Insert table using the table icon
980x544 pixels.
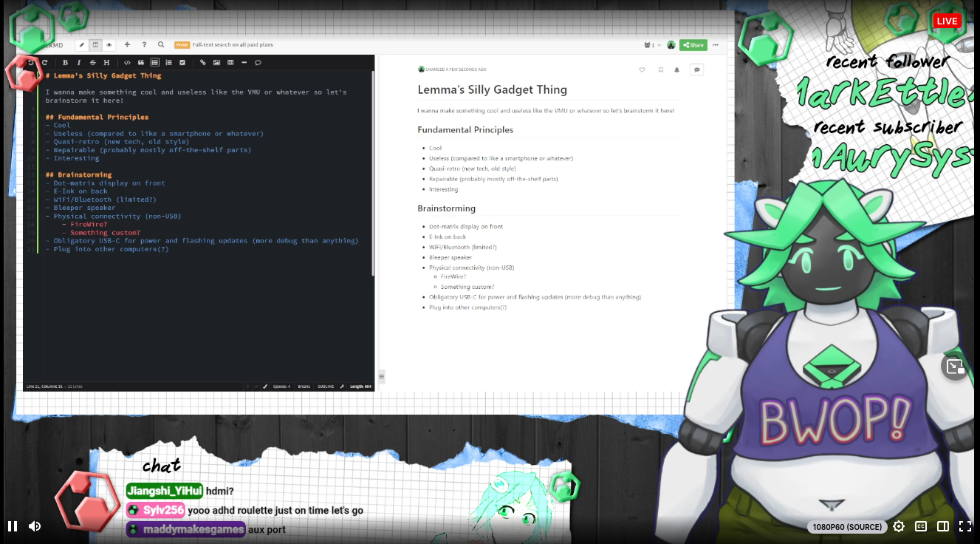(230, 62)
